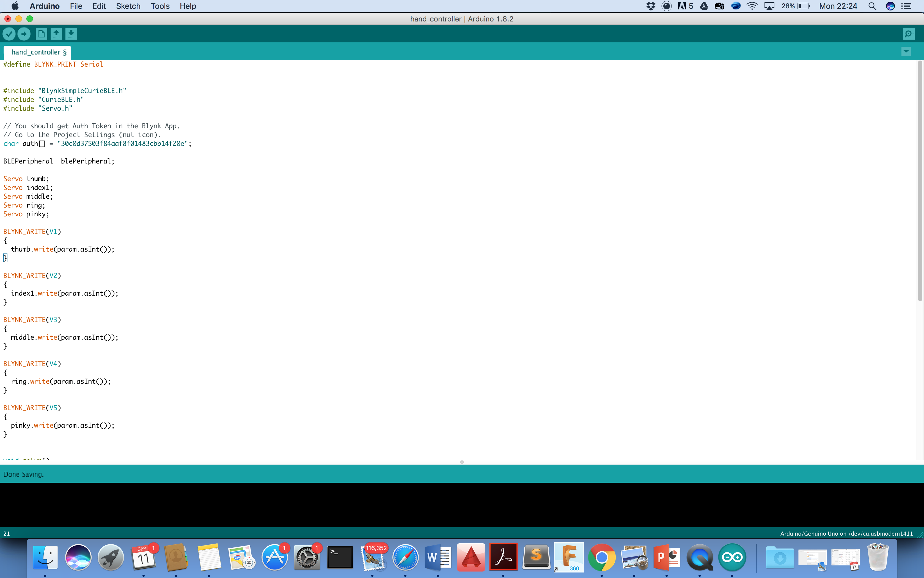Expand the tab options dropdown arrow
The image size is (924, 578).
[x=906, y=52]
